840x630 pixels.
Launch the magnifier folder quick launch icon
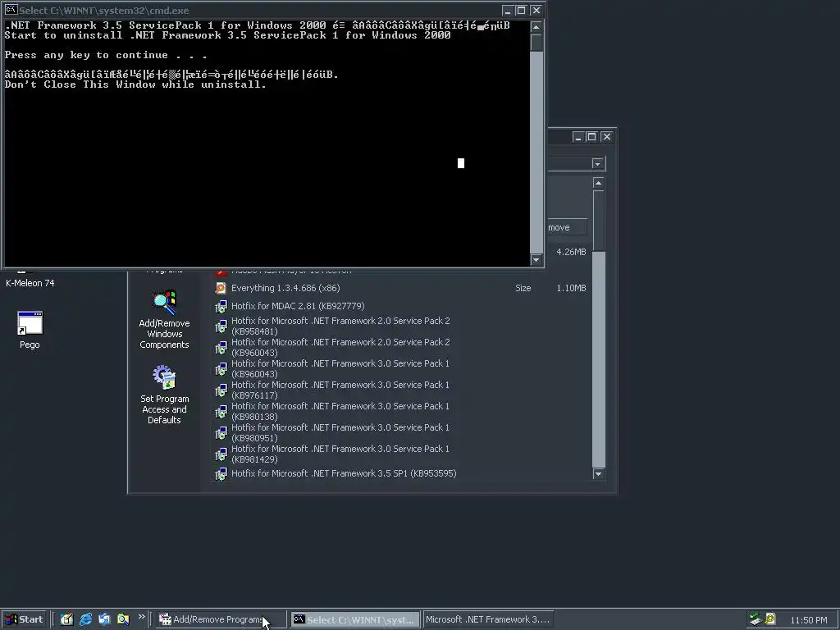click(x=123, y=619)
